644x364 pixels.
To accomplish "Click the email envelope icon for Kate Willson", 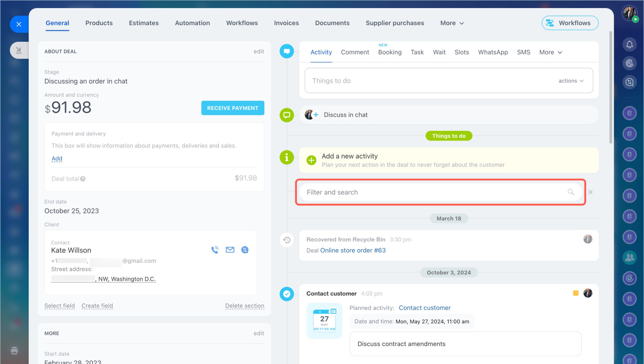I will pos(230,250).
